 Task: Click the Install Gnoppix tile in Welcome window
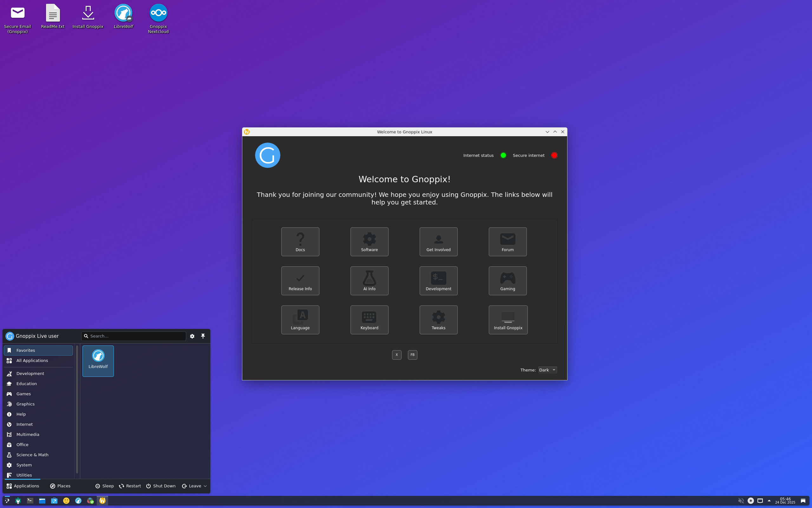pyautogui.click(x=508, y=319)
